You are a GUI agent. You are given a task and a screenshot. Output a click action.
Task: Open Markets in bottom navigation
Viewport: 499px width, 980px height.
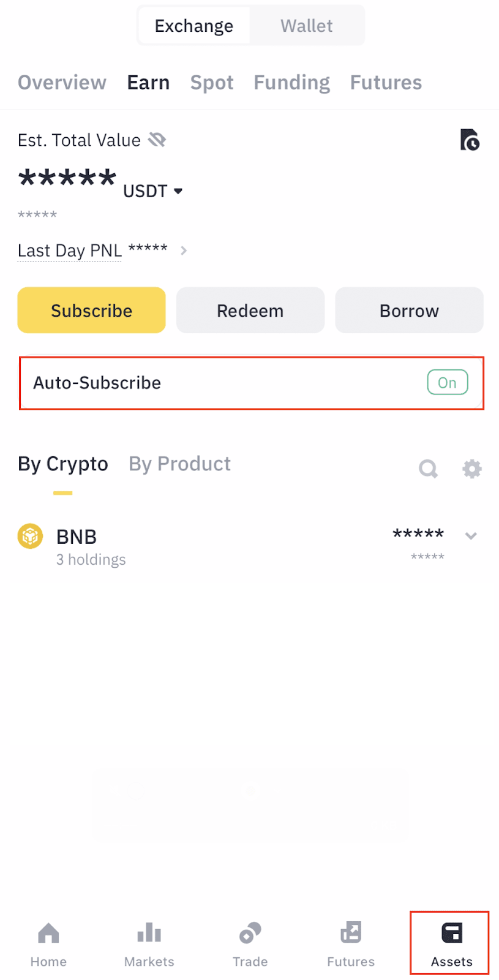[149, 944]
